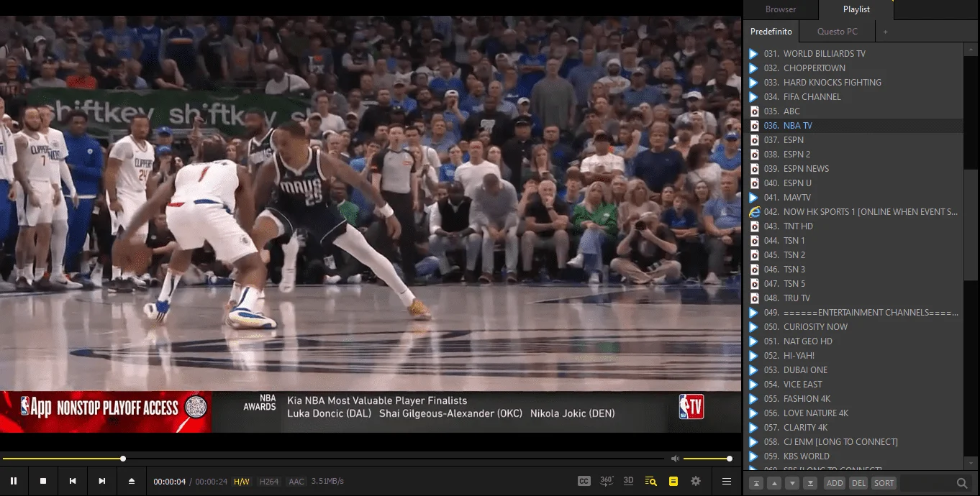Select 038. ESPN 2 channel
The height and width of the screenshot is (496, 980).
(x=853, y=155)
